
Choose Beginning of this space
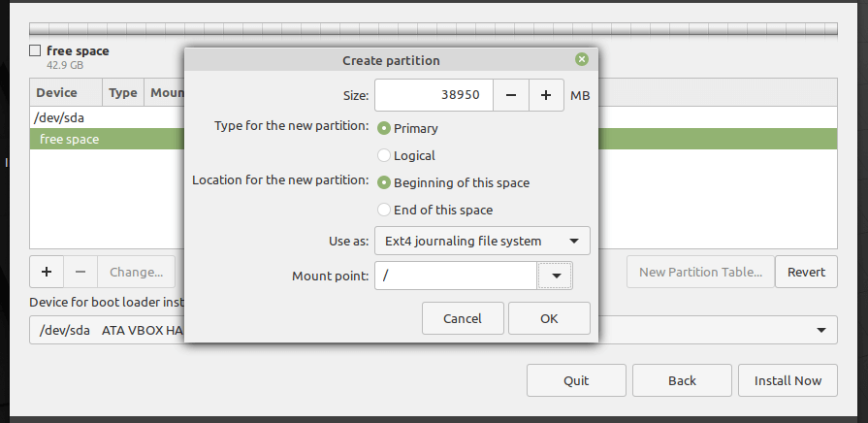[x=385, y=182]
